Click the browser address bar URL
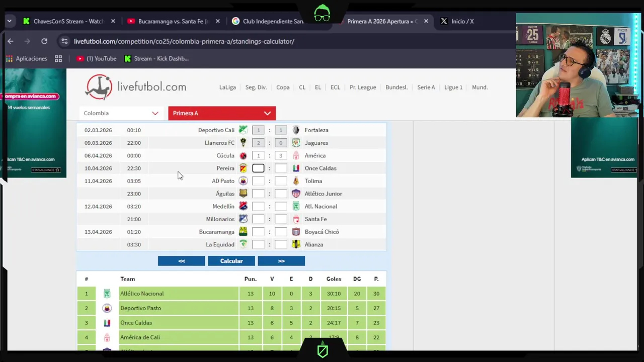Image resolution: width=644 pixels, height=362 pixels. [x=184, y=41]
